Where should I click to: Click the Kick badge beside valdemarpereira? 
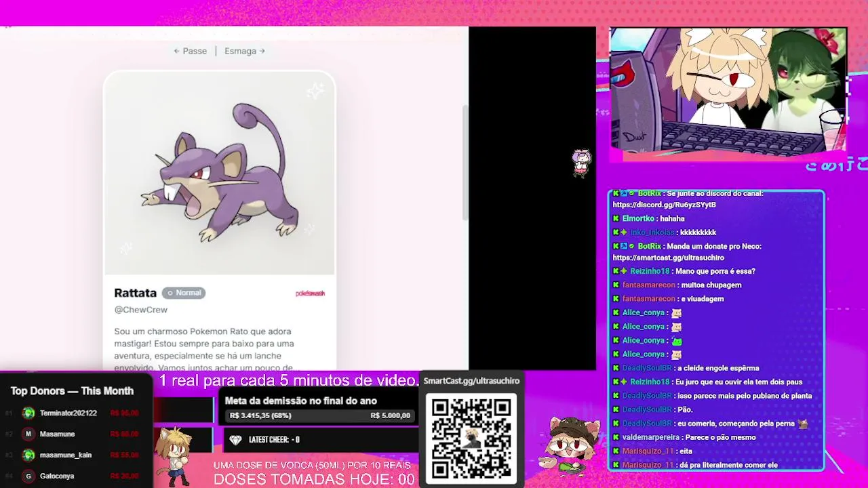click(x=616, y=437)
